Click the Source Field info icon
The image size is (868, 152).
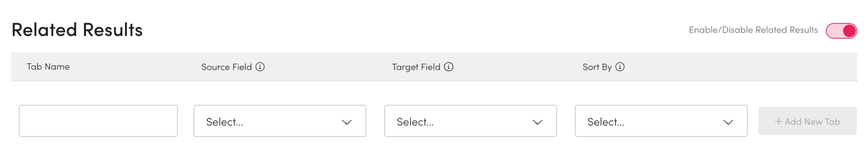(x=260, y=67)
